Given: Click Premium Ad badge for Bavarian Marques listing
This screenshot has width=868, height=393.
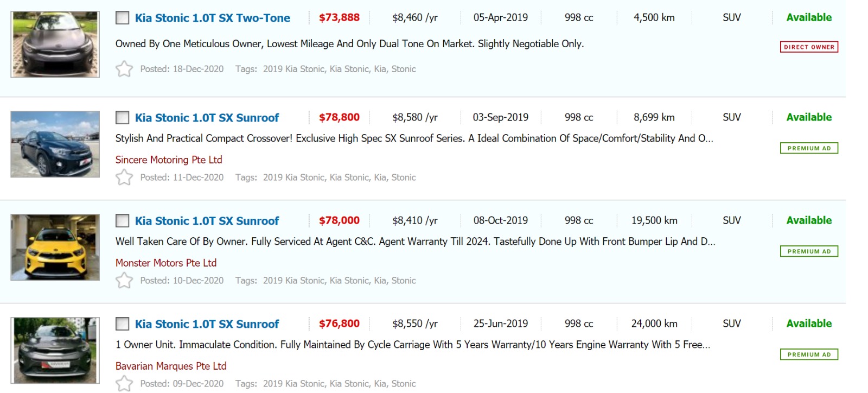Looking at the screenshot, I should 809,354.
